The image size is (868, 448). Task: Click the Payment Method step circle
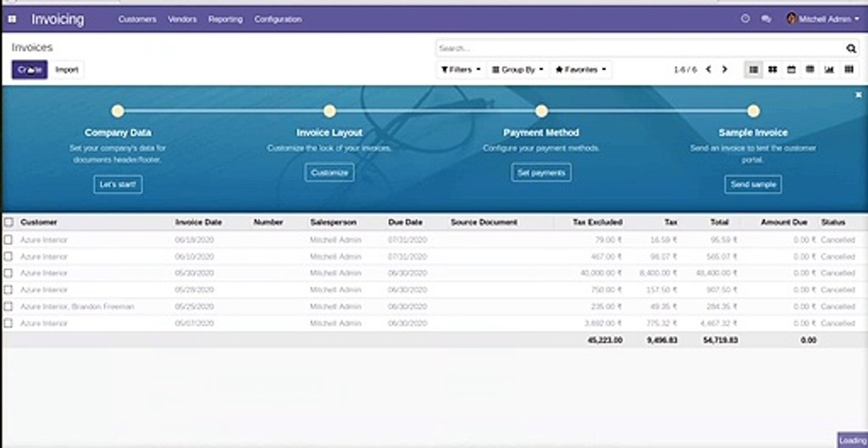coord(542,111)
